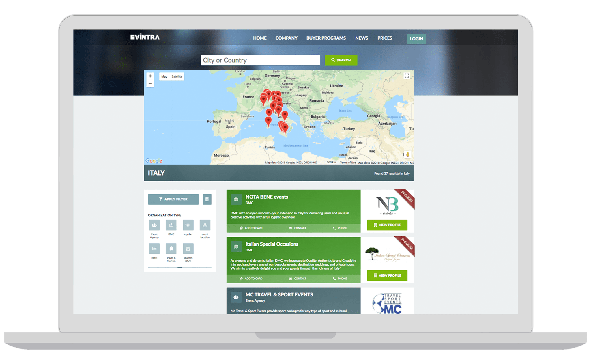
Task: Zoom out on the map
Action: (150, 83)
